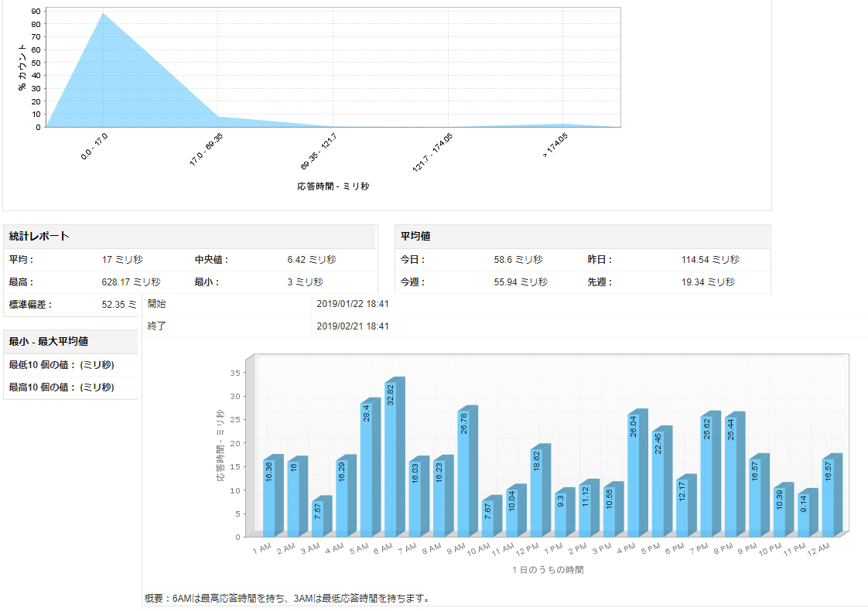Click last week's value 19.34 ミリ秒
Screen dimensions: 868x611
[708, 282]
